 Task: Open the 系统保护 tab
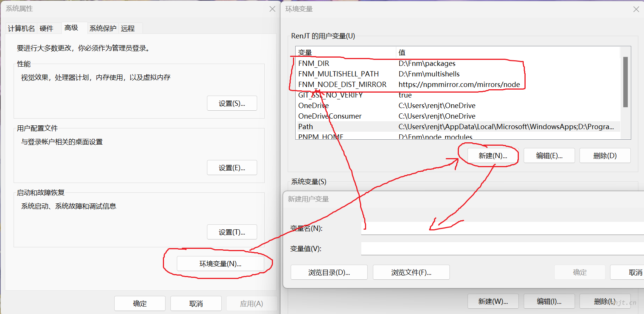click(103, 29)
